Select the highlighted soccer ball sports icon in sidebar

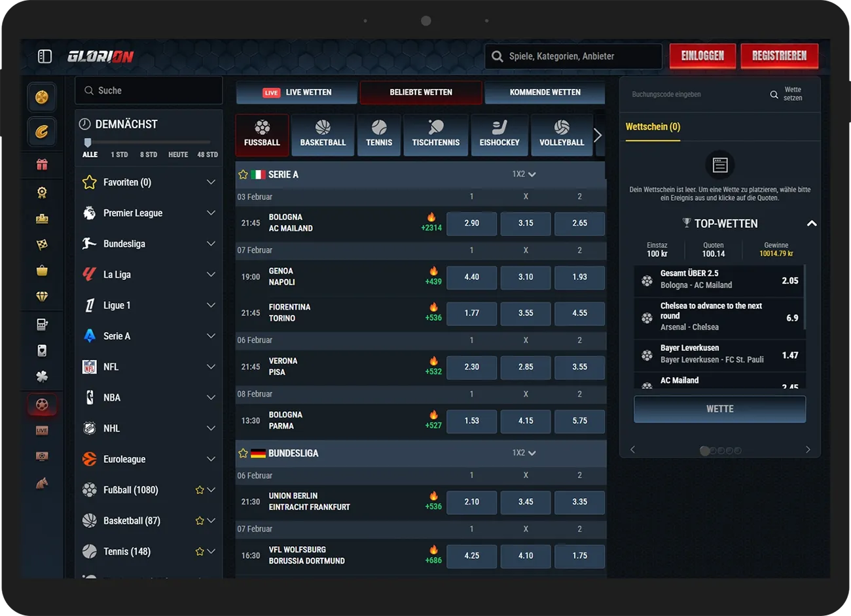coord(42,404)
